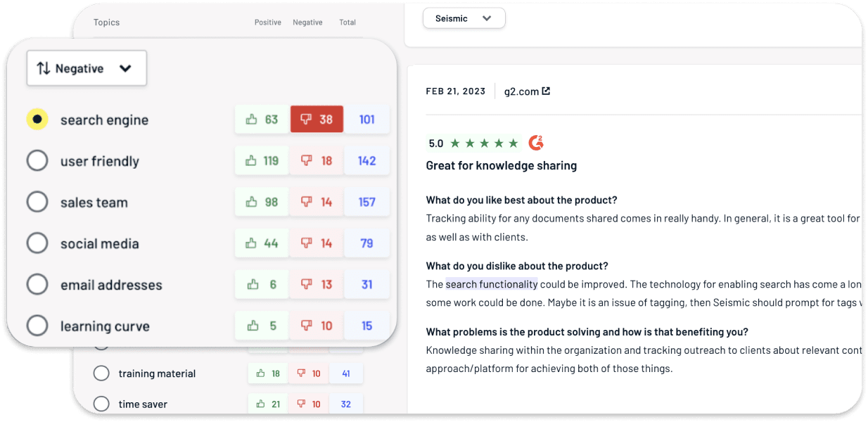Click thumbs-up count 63 for search engine
868x422 pixels.
coord(262,120)
